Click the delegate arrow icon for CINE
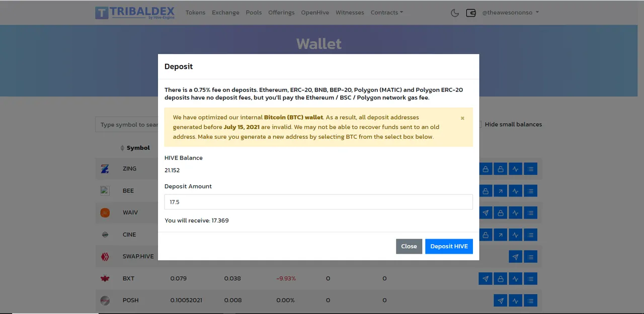The height and width of the screenshot is (314, 644). (x=500, y=235)
